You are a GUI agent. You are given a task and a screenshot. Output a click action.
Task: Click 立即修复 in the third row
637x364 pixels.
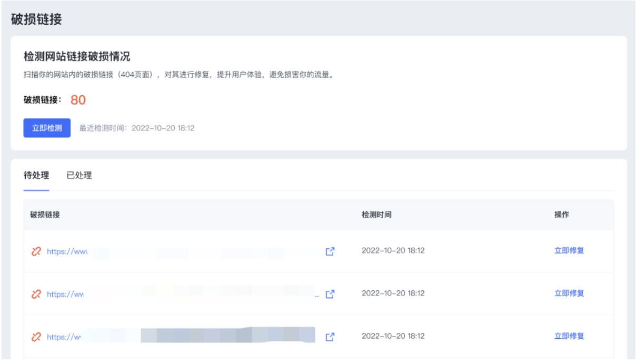coord(569,336)
